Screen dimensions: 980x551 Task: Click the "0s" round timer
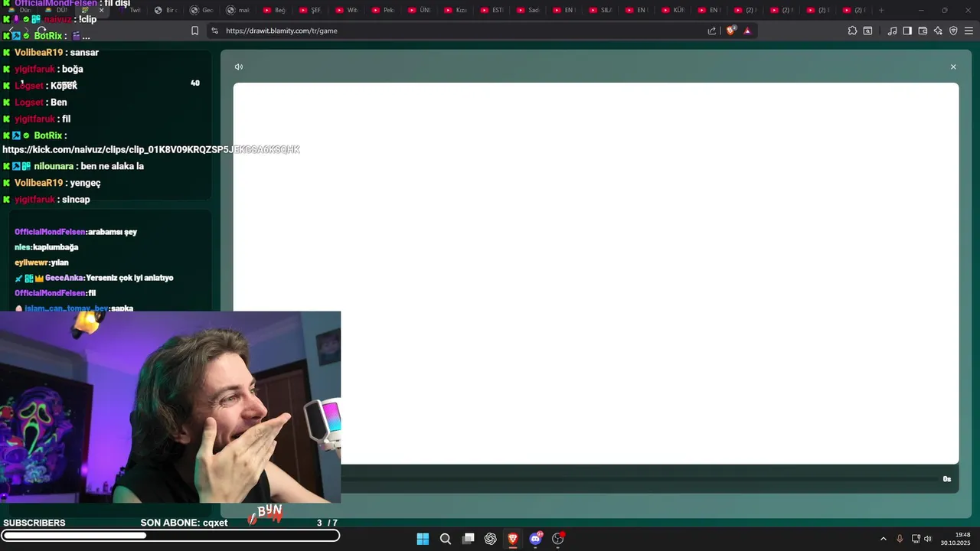click(947, 479)
